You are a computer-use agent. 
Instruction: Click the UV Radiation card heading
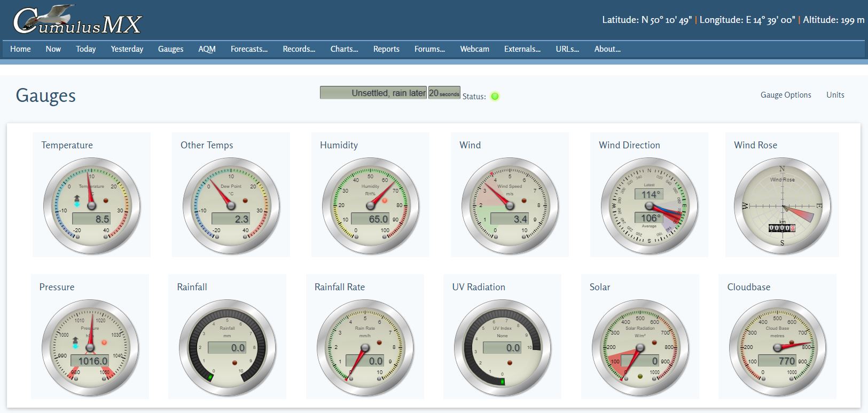[479, 287]
